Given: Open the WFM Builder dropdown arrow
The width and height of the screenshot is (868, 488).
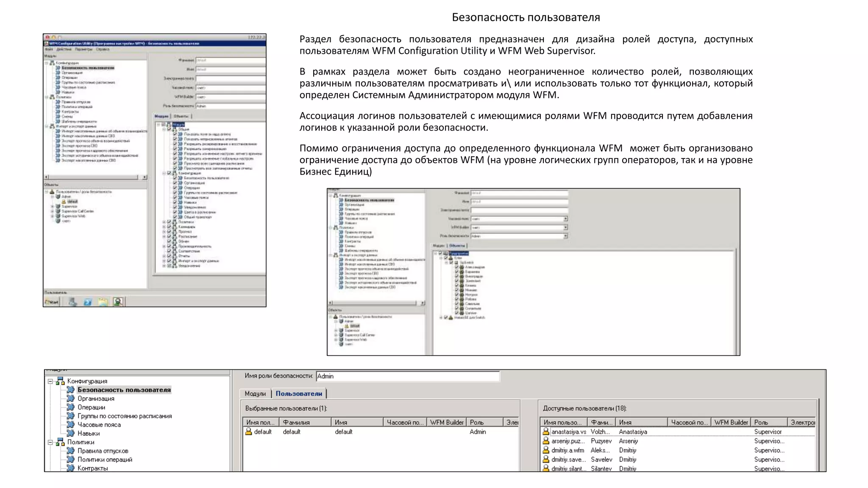Looking at the screenshot, I should click(x=565, y=227).
